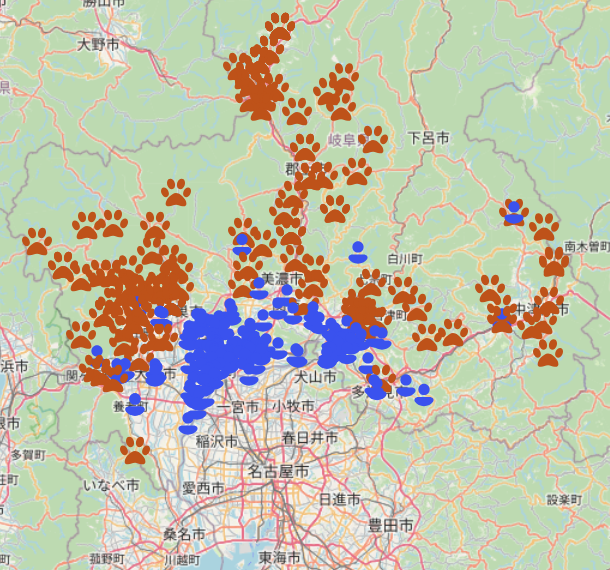Click the 一宮市 label
This screenshot has height=570, width=610.
[x=238, y=407]
